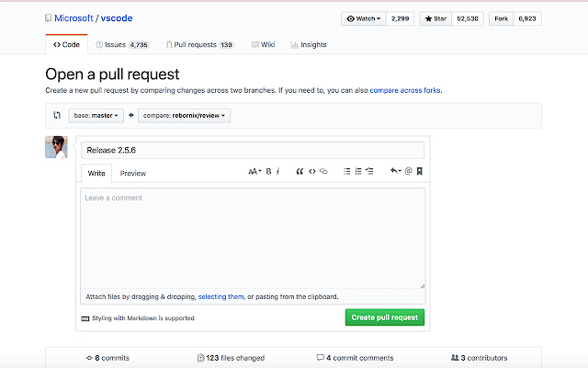Click the people icon by 3 contributors

[455, 358]
